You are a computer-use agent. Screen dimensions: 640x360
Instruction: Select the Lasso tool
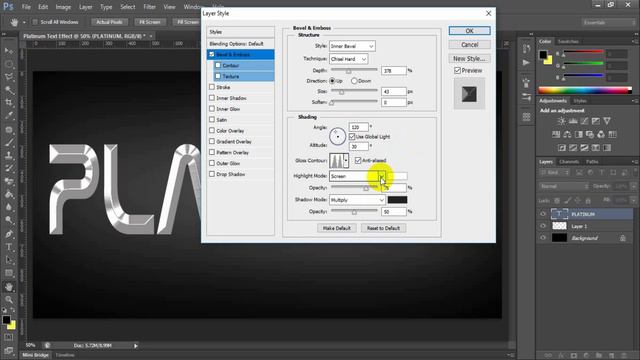(9, 77)
